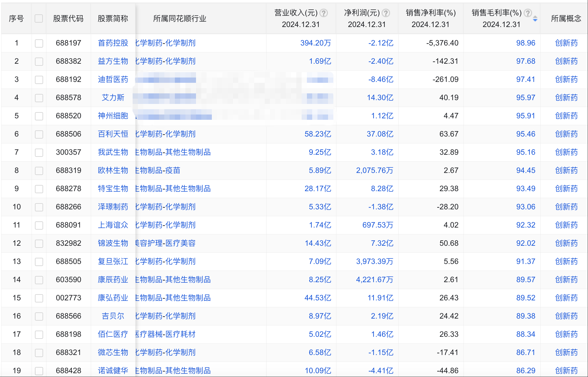Click the 艾力斯 stock name
Viewport: 588px width, 377px height.
point(113,97)
